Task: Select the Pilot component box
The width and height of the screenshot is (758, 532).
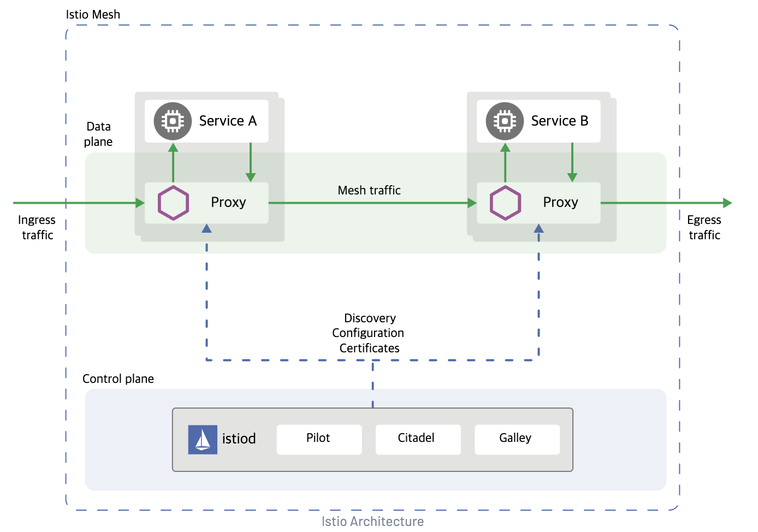Action: 319,439
